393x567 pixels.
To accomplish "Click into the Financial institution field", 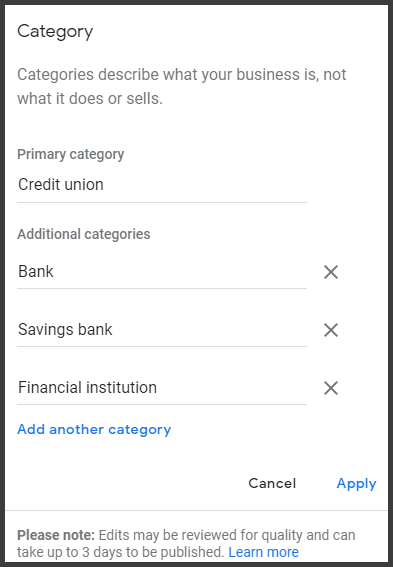I will tap(162, 388).
